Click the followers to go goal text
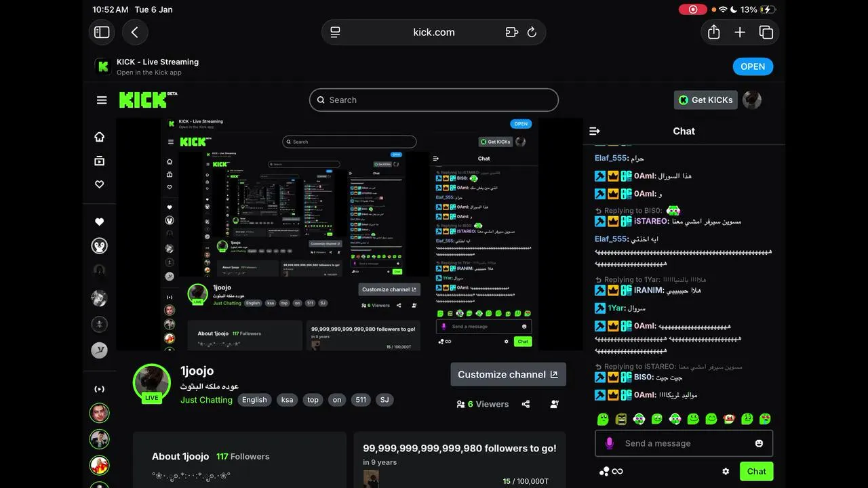 click(460, 448)
